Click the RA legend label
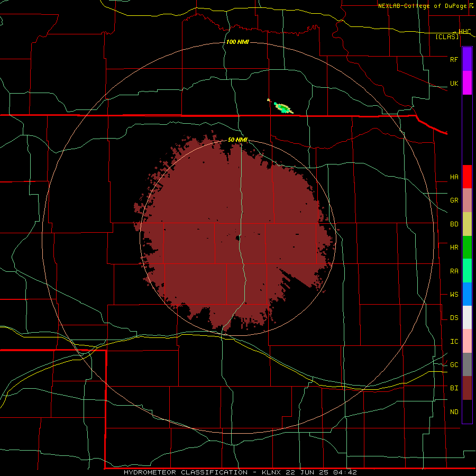Screen dimensions: 476x476 click(x=454, y=271)
